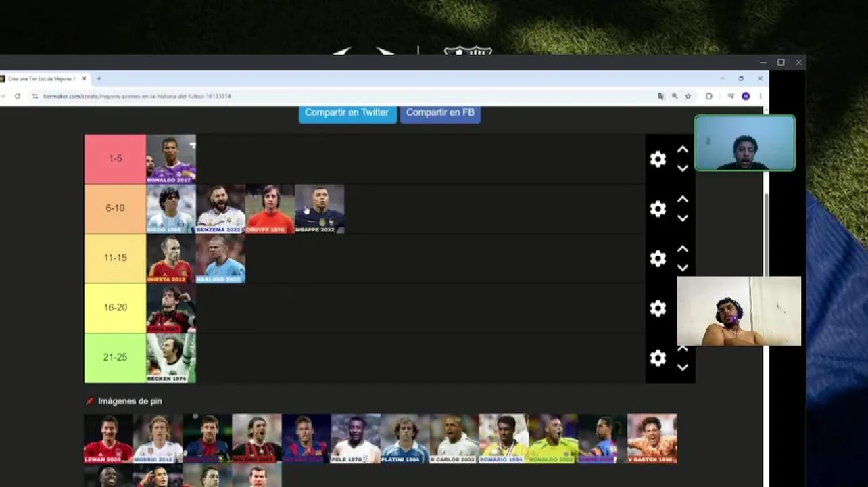Open a new Chrome tab
Screen dimensions: 868x487
point(99,78)
